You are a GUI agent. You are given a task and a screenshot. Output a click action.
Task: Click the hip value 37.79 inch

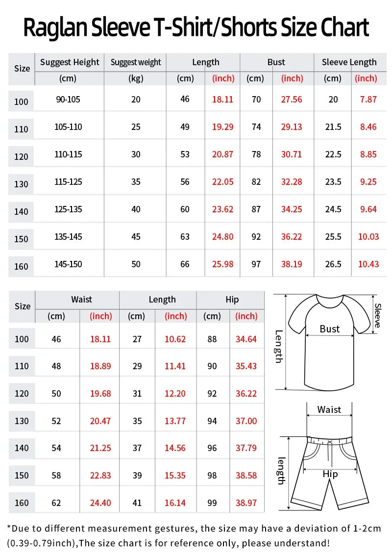246,448
